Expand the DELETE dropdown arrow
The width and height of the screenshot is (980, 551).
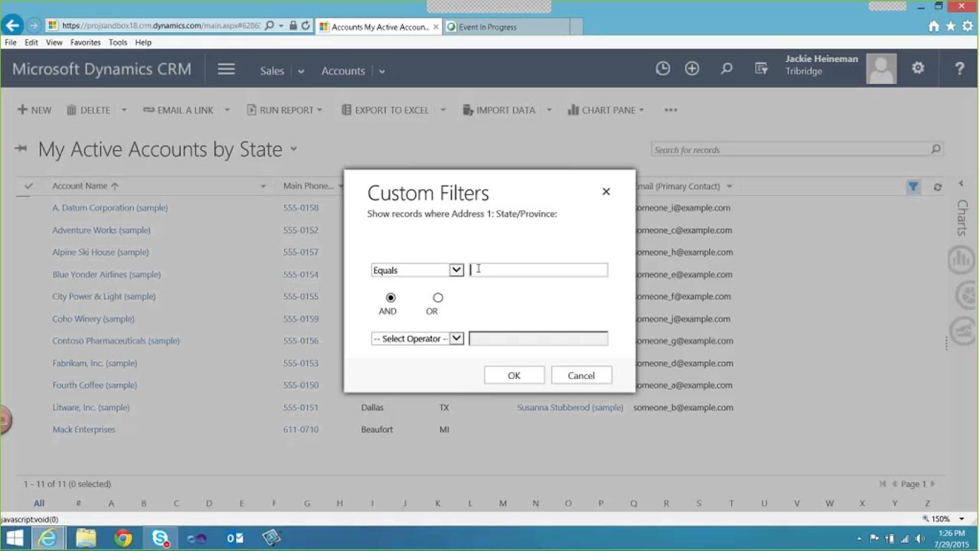[x=123, y=110]
